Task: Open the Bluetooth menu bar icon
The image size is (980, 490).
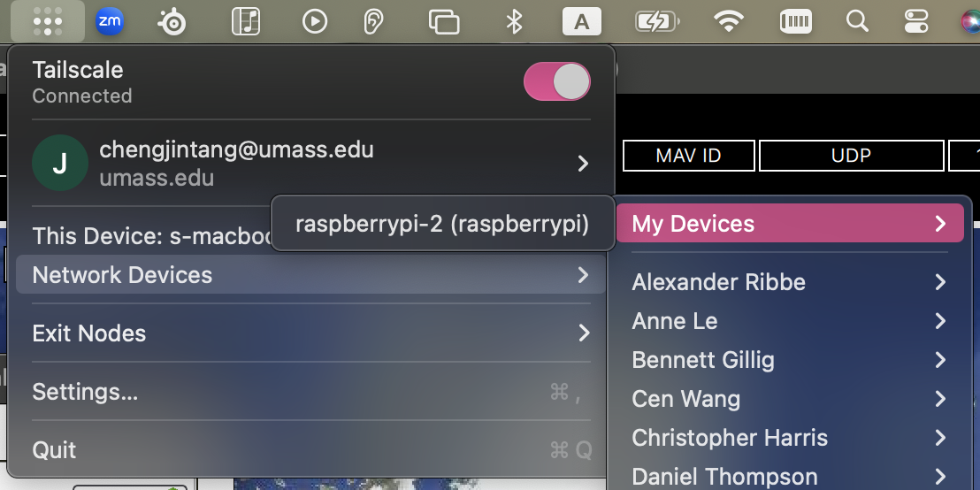Action: 514,22
